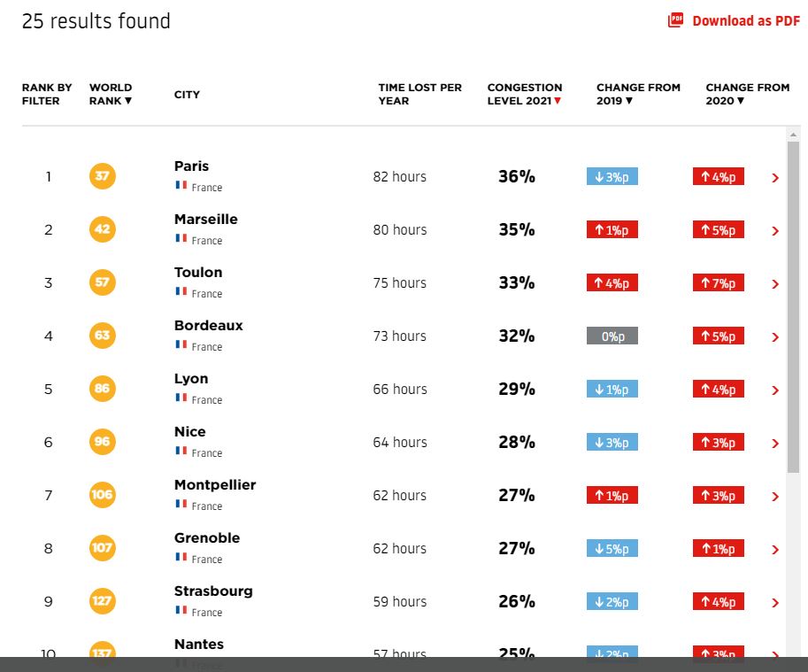Screen dimensions: 808x672
Task: Sort by Change From 2020 column
Action: click(747, 94)
